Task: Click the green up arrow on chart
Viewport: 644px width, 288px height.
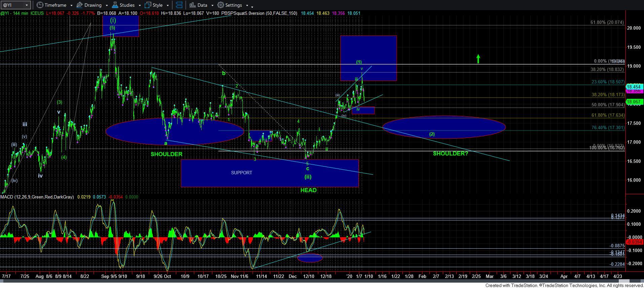Action: pos(478,59)
